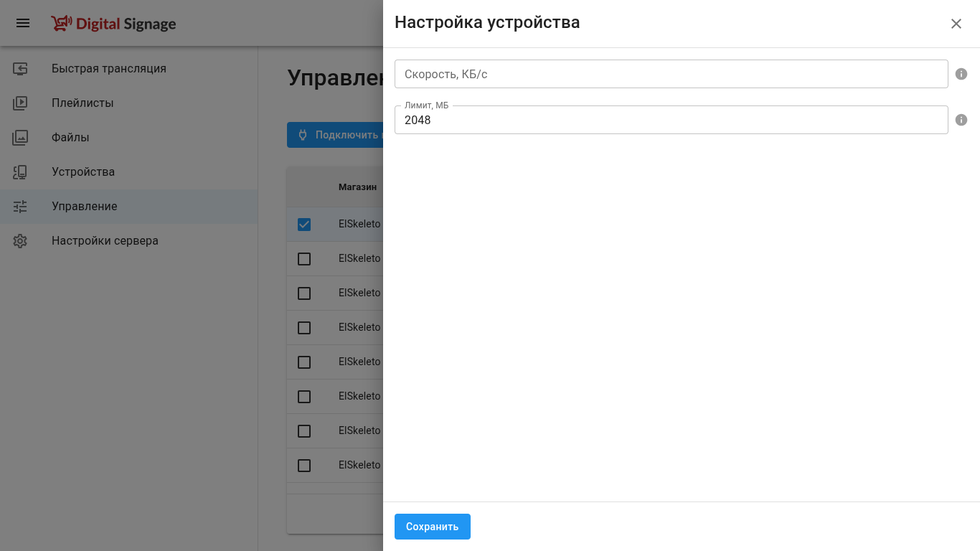The width and height of the screenshot is (980, 551).
Task: Click info icon beside Скорость field
Action: coord(961,74)
